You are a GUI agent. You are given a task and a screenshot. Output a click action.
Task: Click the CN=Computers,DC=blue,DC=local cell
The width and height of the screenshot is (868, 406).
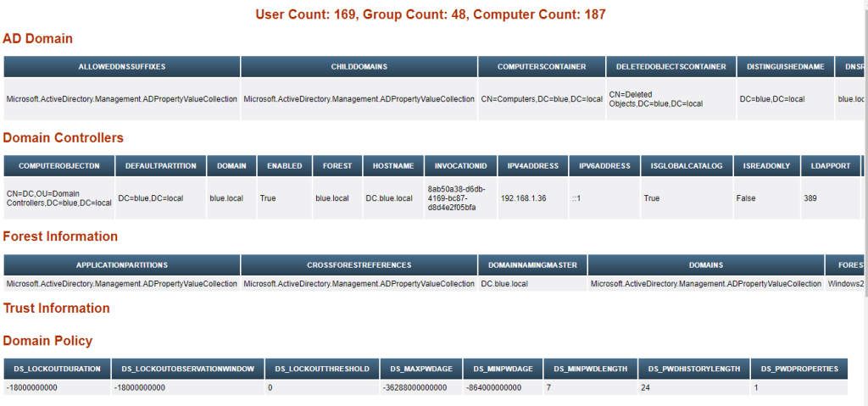tap(541, 99)
